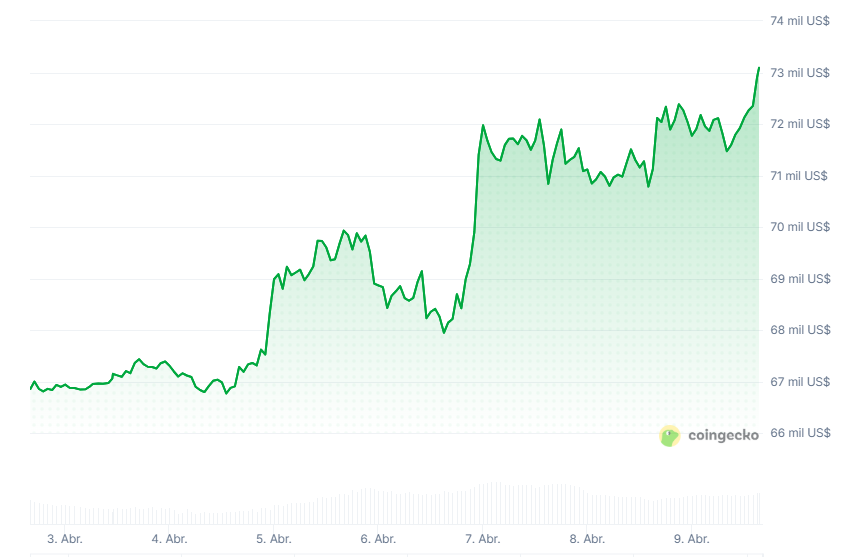Screen dimensions: 844x557
Task: Click the 70 mil US$ price label
Action: pos(799,227)
